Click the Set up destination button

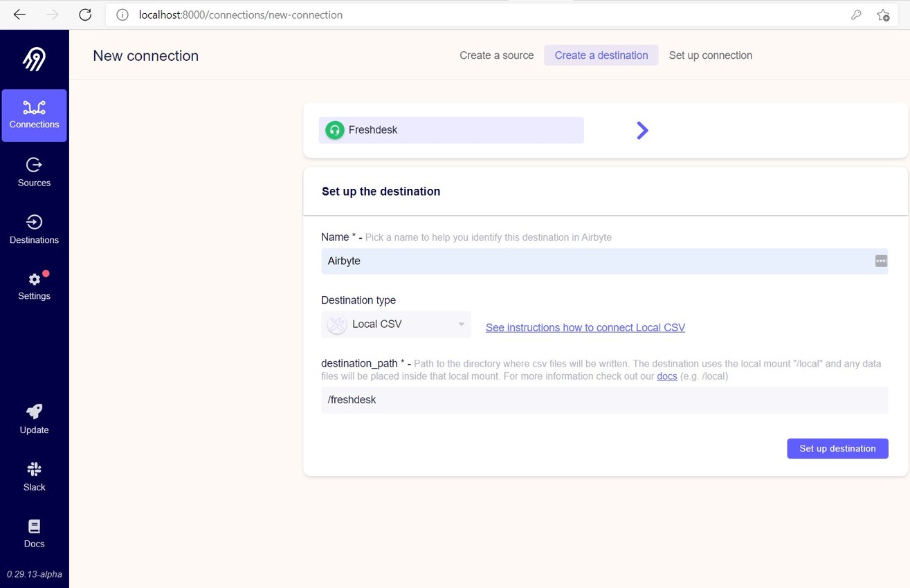837,448
